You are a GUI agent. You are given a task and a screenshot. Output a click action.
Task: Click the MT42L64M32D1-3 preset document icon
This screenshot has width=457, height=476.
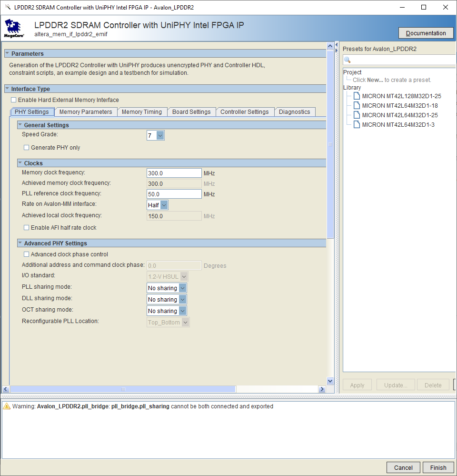(x=357, y=124)
